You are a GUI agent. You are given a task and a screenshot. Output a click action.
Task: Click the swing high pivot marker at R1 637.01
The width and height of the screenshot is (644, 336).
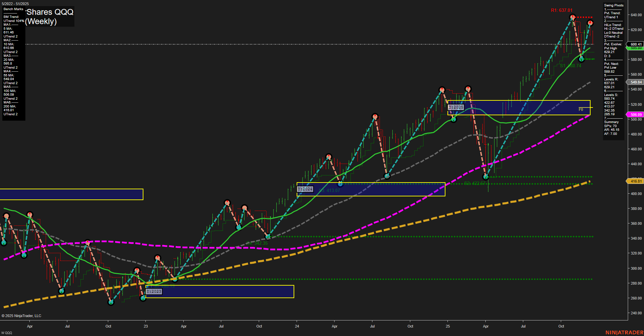pyautogui.click(x=572, y=17)
